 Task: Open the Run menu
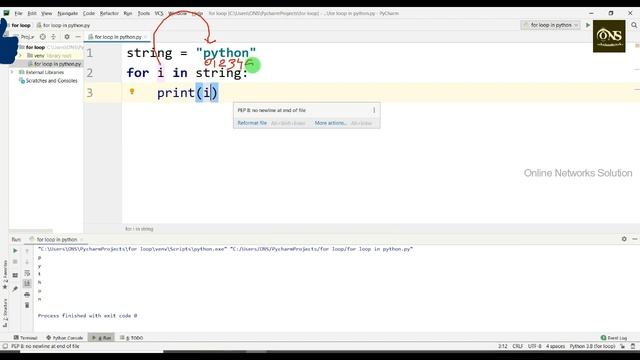[x=128, y=13]
